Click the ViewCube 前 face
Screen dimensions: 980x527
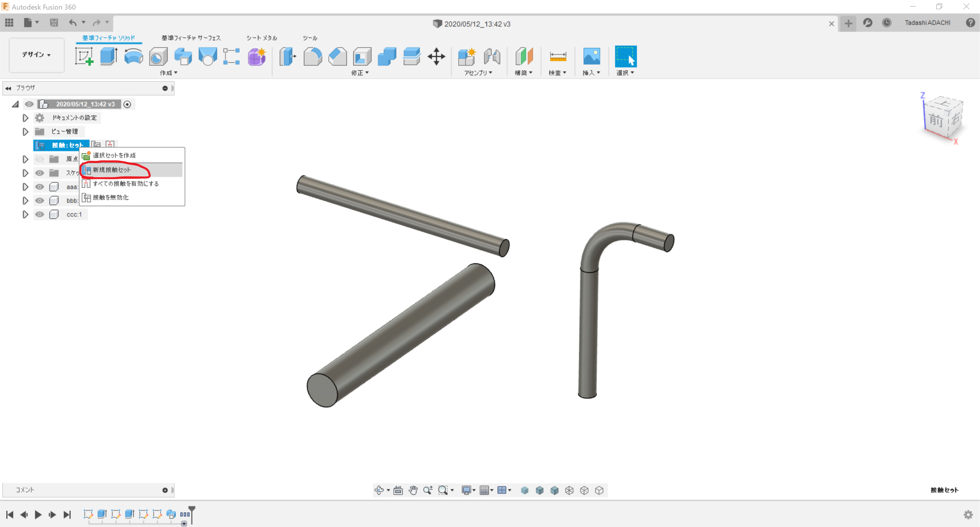[x=936, y=121]
